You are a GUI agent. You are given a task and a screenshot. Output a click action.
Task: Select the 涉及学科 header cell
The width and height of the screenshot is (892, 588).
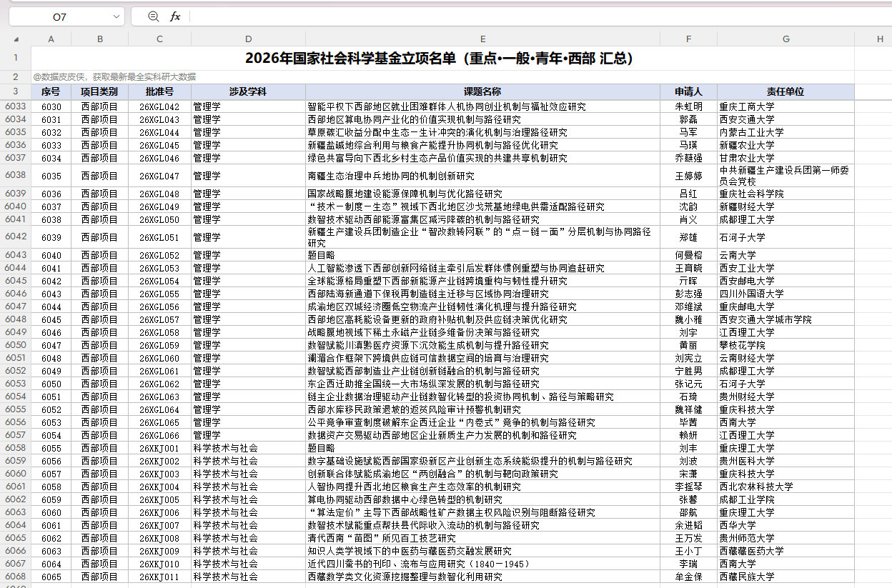(249, 92)
